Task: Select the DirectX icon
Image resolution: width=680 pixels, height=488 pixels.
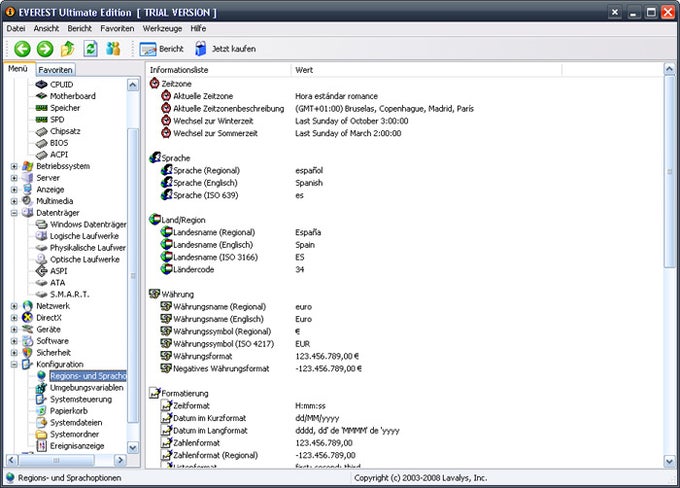Action: 27,318
